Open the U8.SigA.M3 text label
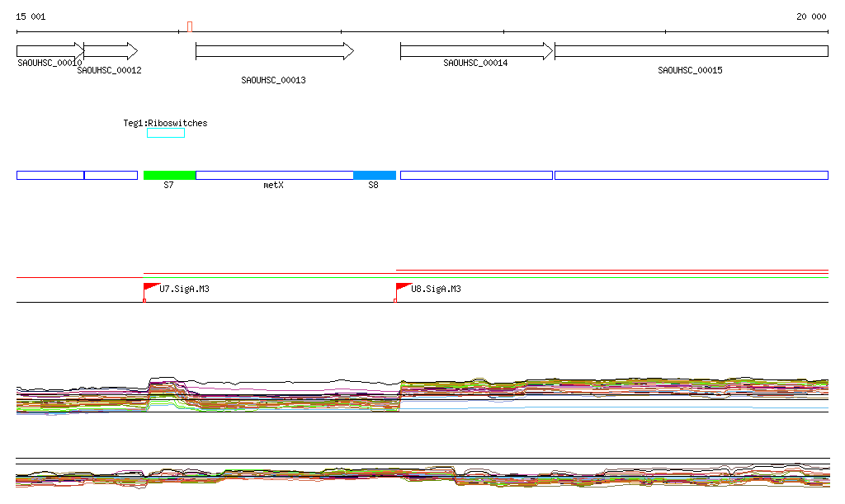Viewport: 845px width, 504px height. (436, 290)
